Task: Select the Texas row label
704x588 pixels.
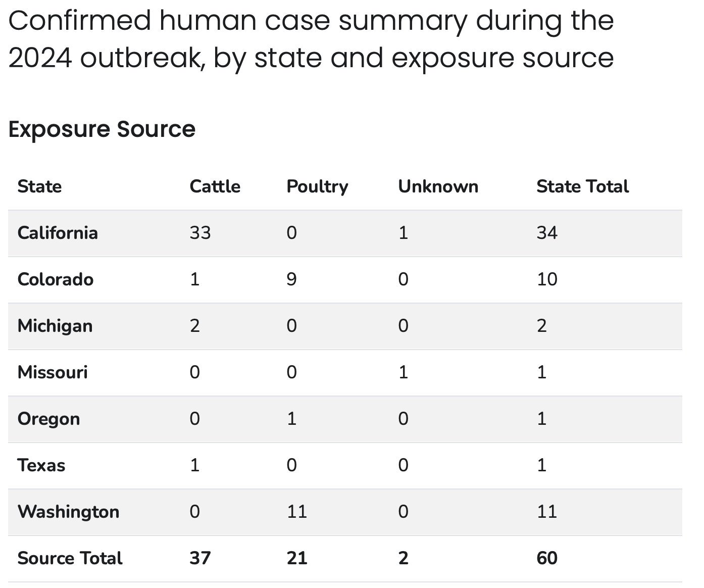Action: coord(41,465)
